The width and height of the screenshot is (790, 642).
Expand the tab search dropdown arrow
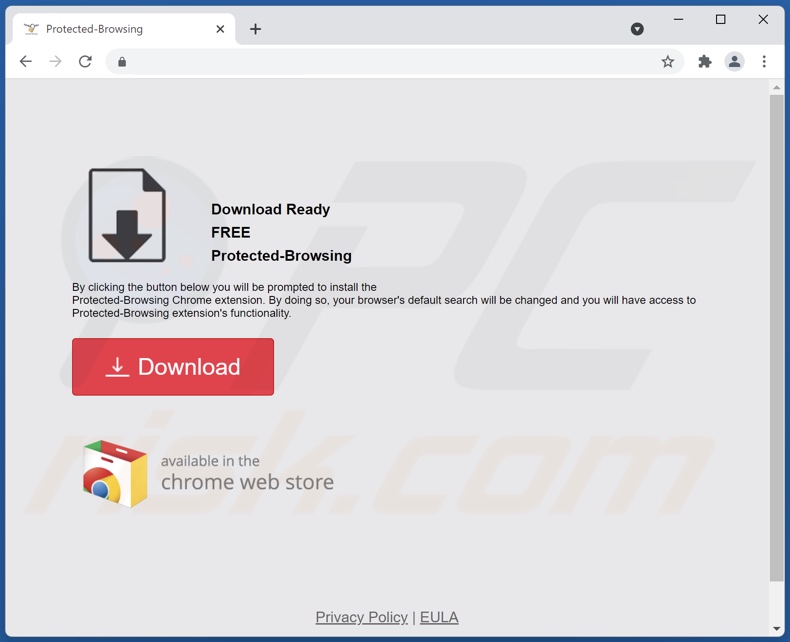(637, 29)
